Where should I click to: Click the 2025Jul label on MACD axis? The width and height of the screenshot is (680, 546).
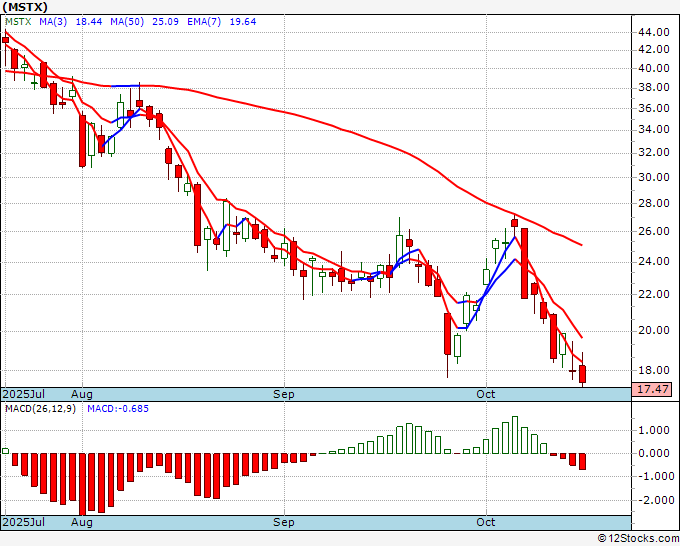[24, 522]
